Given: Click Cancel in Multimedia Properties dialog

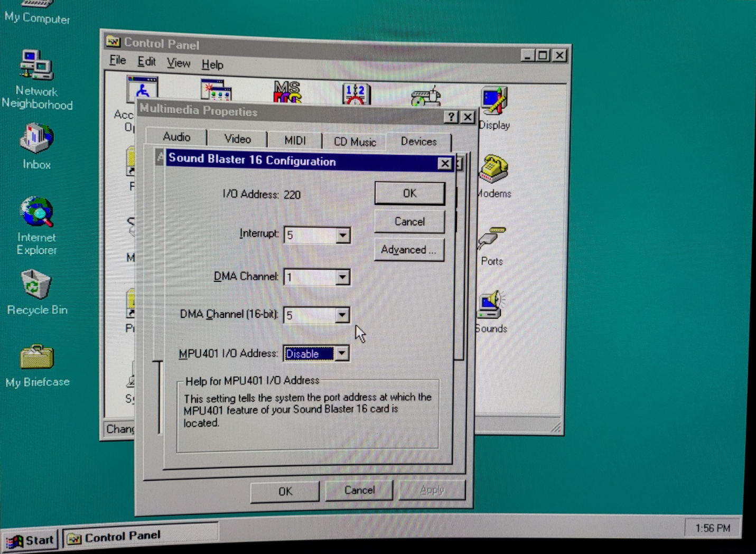Looking at the screenshot, I should click(x=359, y=491).
